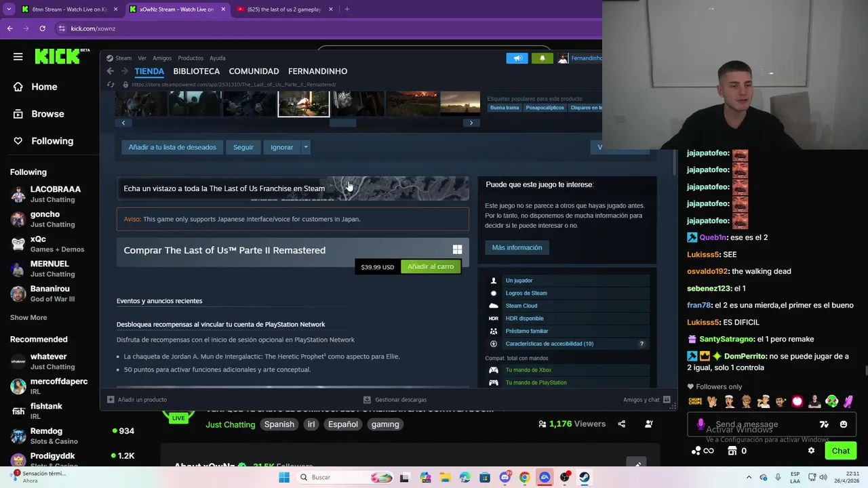Open the Steam menu
This screenshot has height=488, width=868.
tap(119, 58)
